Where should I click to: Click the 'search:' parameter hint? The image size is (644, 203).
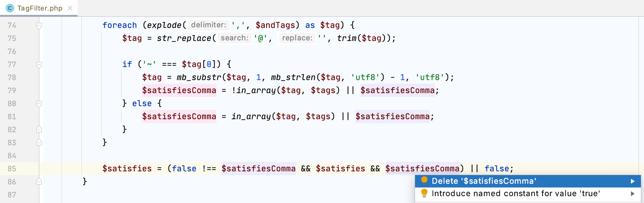pos(235,38)
